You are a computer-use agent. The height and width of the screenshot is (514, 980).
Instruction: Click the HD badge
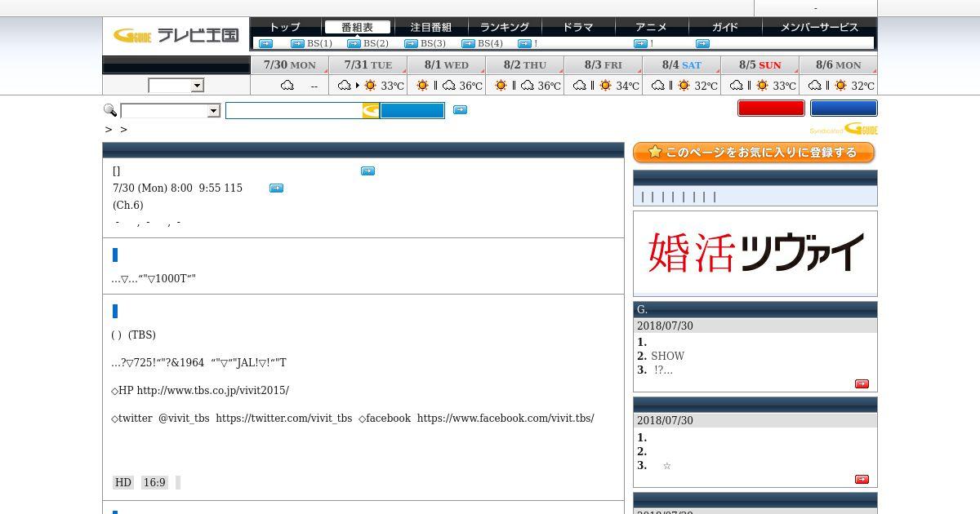[x=122, y=482]
